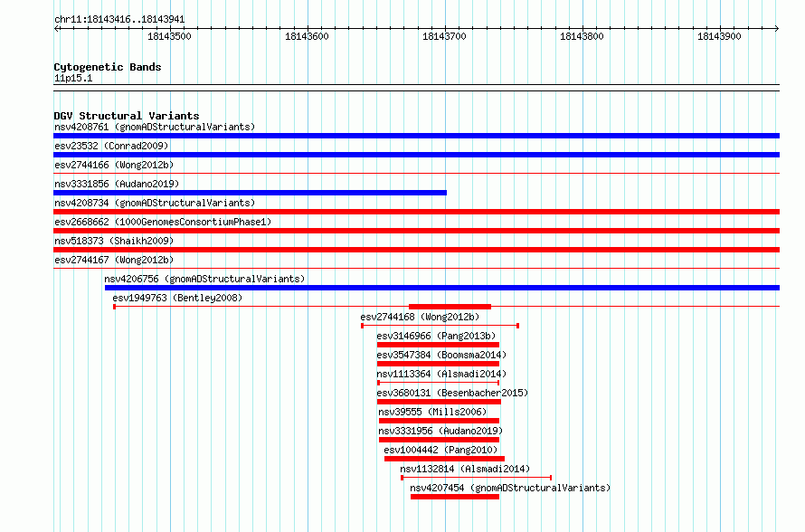
Task: Select the nsv1113364 Alsmadi2014 thin glyph
Action: point(439,383)
